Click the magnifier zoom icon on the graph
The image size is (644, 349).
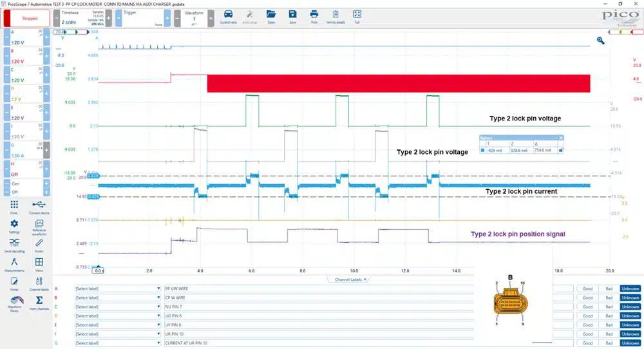pos(600,40)
